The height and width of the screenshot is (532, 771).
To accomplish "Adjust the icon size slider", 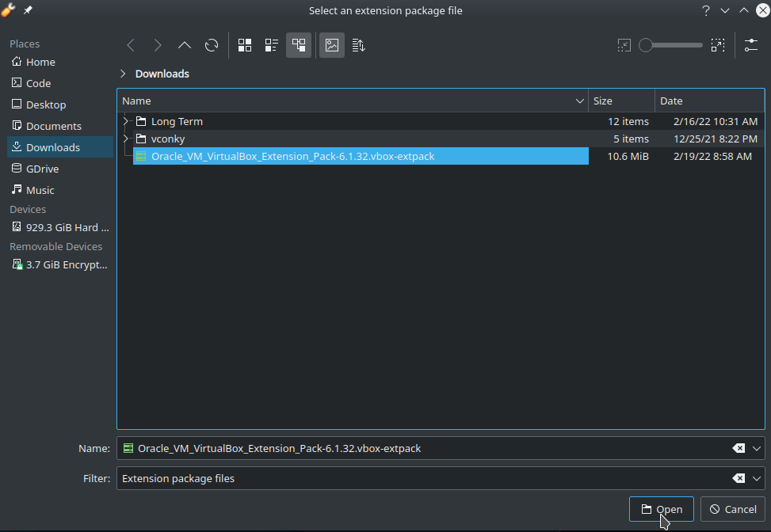I will point(670,46).
